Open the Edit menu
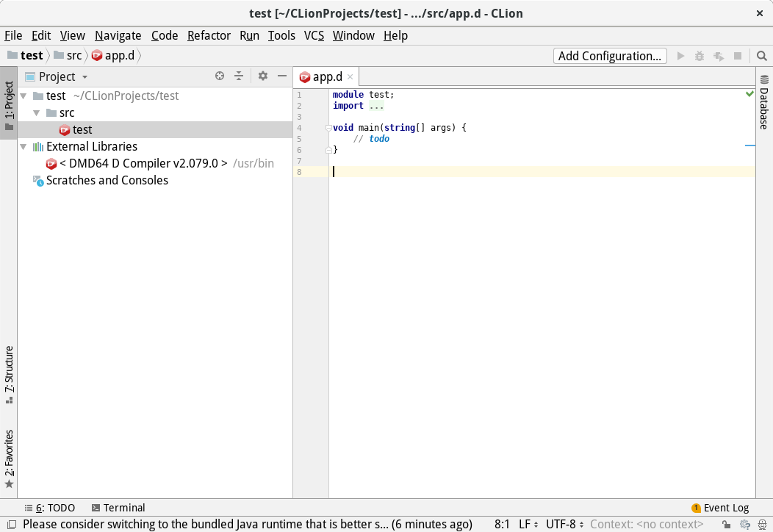Image resolution: width=773 pixels, height=532 pixels. [x=41, y=35]
